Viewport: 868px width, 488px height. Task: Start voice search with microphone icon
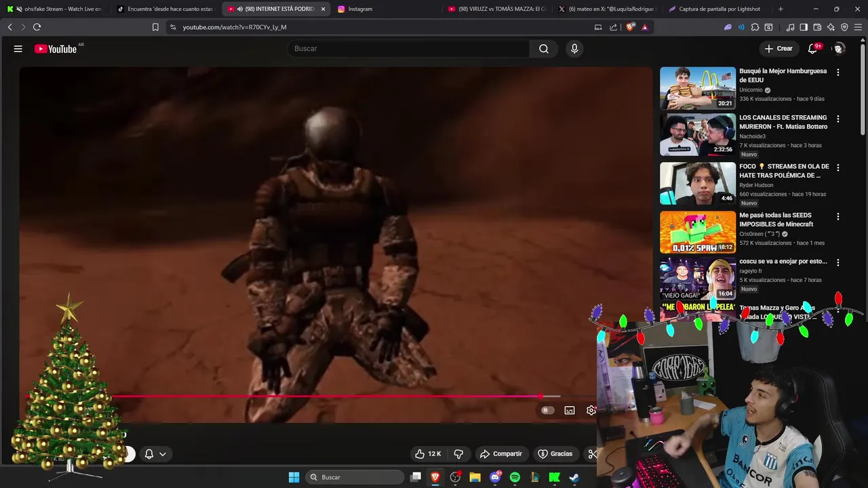574,49
